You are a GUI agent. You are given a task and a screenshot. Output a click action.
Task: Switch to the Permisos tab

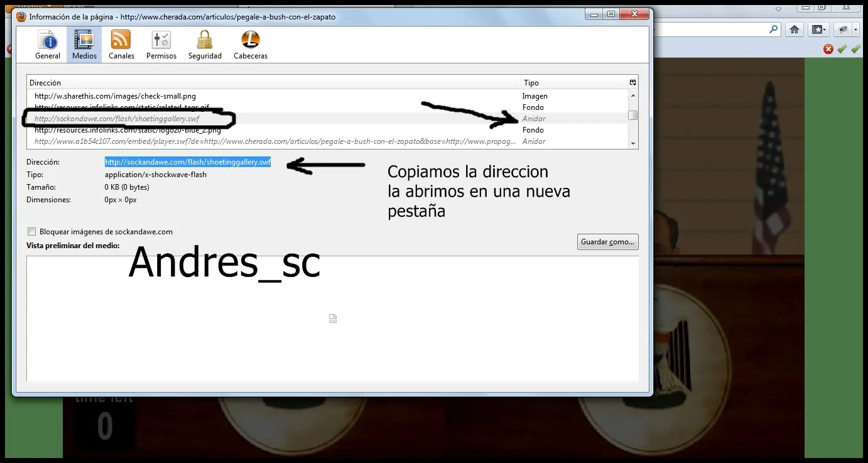161,44
